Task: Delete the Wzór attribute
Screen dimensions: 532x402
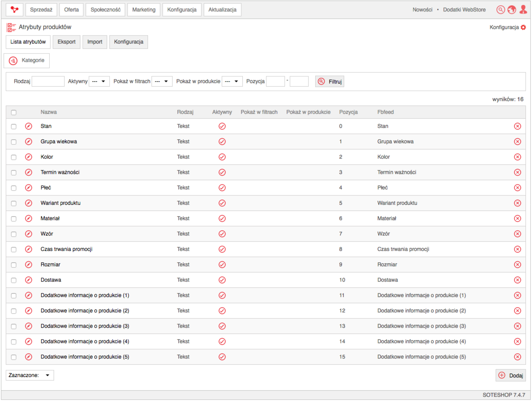Action: tap(518, 234)
